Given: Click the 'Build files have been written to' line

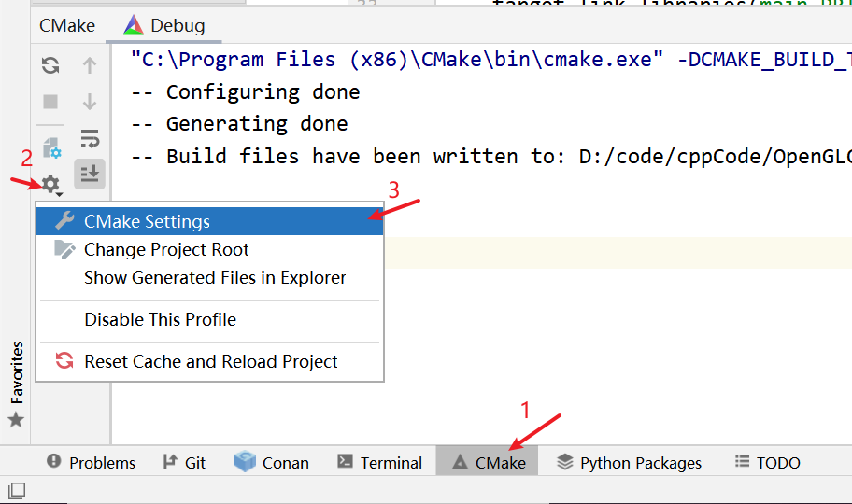Looking at the screenshot, I should [490, 157].
